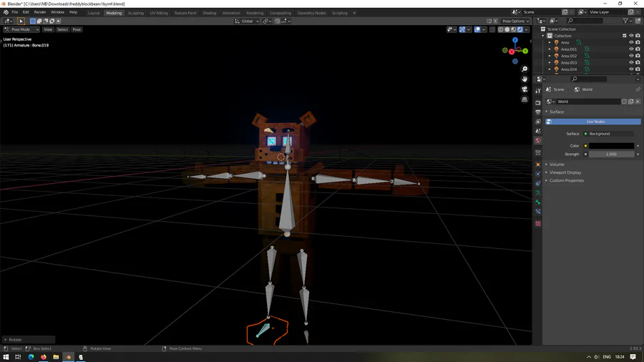Click the pan hand viewport gizmo

pos(525,79)
